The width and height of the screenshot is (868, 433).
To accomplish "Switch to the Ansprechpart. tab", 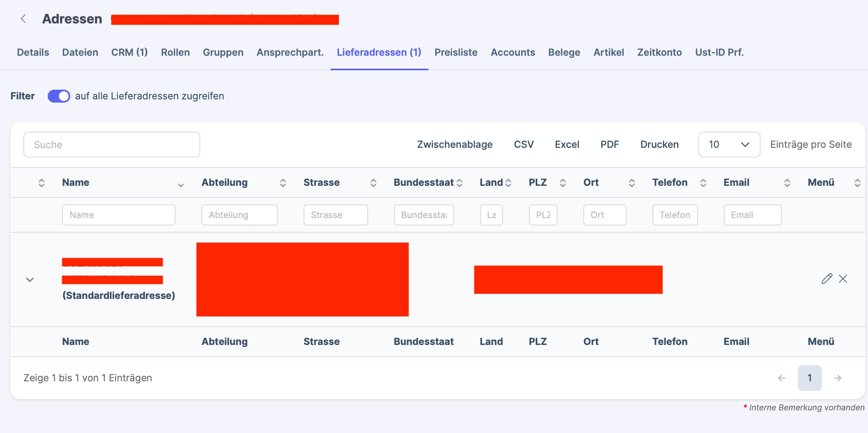I will tap(290, 53).
